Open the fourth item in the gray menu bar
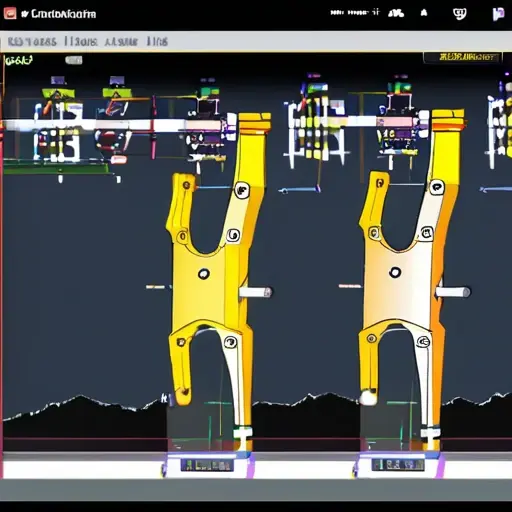 [157, 42]
